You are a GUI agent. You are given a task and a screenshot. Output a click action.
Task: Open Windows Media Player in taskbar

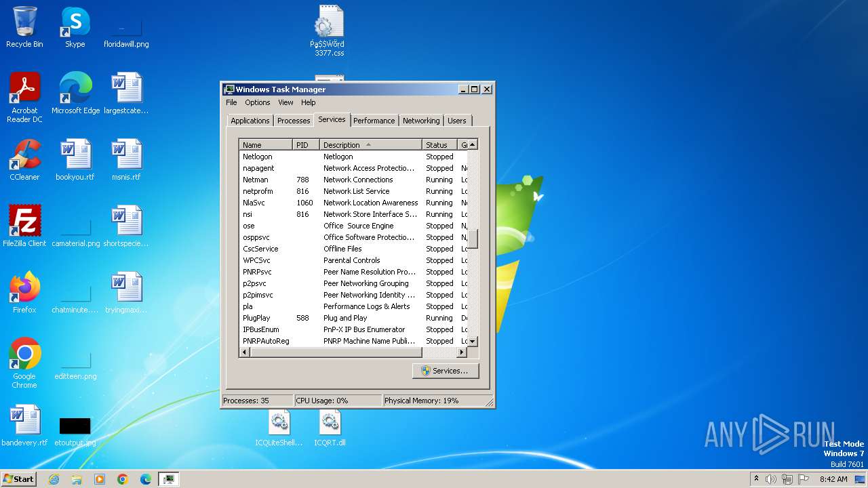pyautogui.click(x=100, y=479)
